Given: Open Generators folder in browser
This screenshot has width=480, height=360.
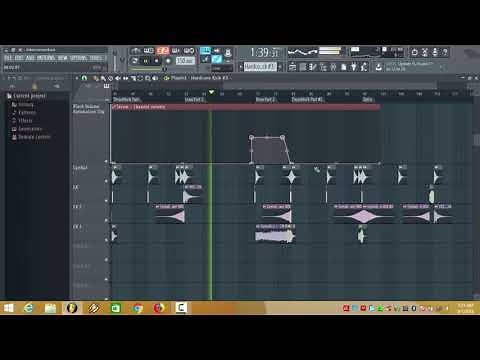Looking at the screenshot, I should [x=27, y=129].
